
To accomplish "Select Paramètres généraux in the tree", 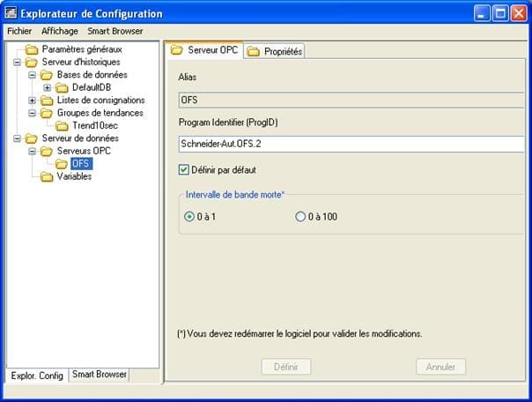I will 82,49.
